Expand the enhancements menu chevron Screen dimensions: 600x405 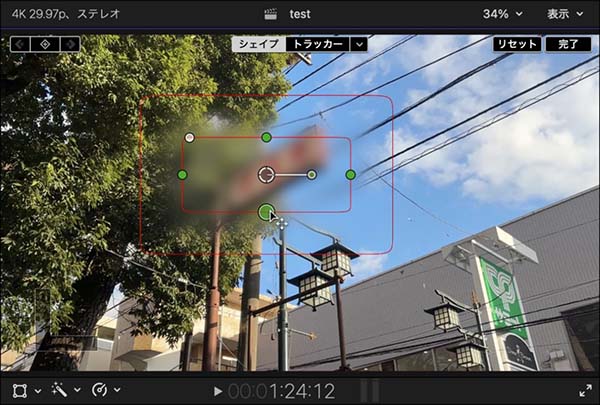pyautogui.click(x=77, y=390)
